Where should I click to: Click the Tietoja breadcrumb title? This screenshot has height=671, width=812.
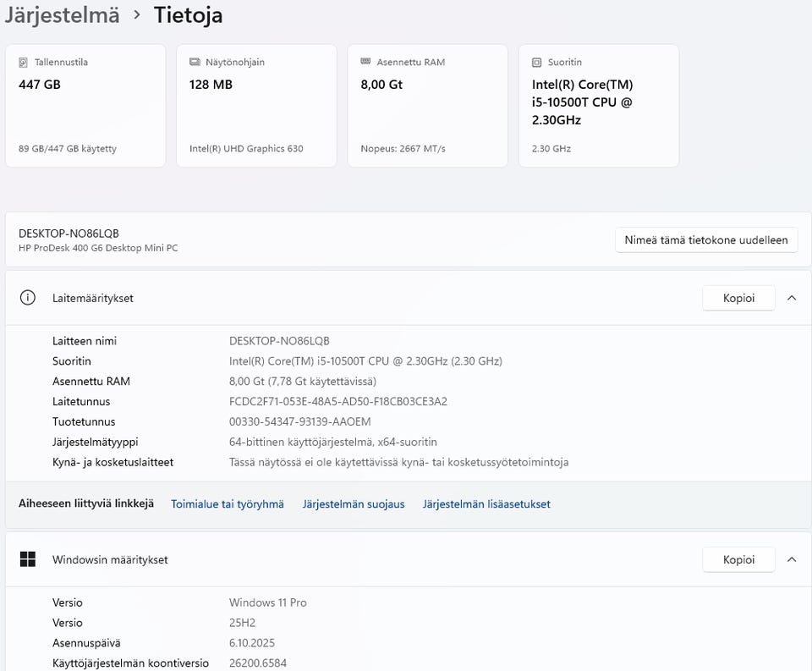click(x=188, y=15)
